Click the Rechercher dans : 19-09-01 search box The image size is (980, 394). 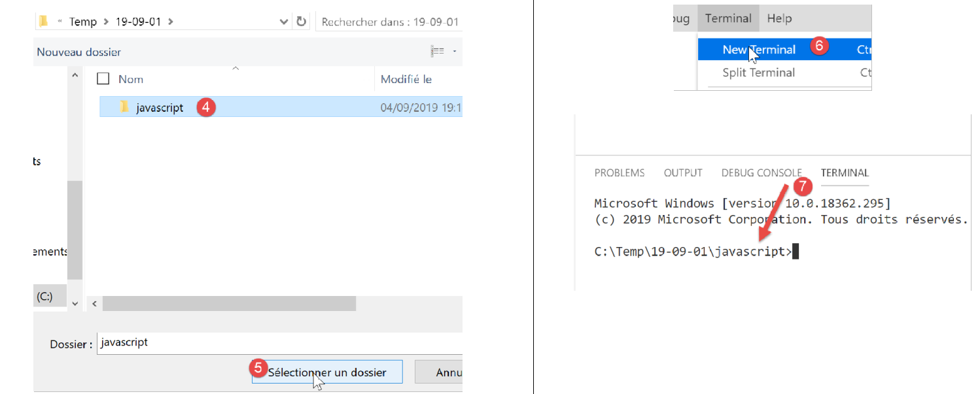click(x=389, y=22)
